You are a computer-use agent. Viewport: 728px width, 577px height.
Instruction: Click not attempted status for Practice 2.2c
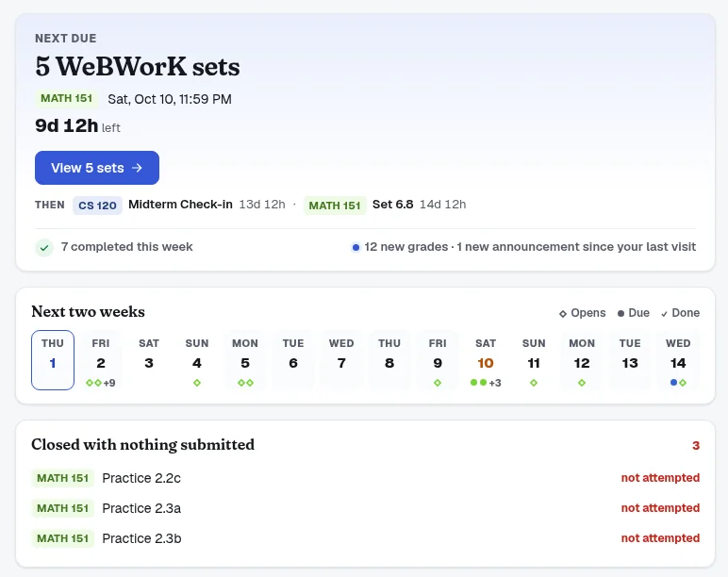tap(660, 478)
